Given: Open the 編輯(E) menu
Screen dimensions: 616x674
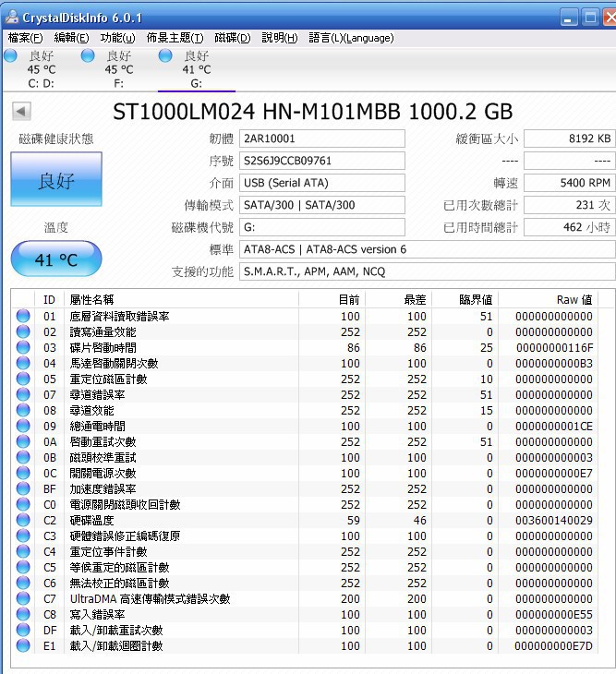Looking at the screenshot, I should pos(71,38).
